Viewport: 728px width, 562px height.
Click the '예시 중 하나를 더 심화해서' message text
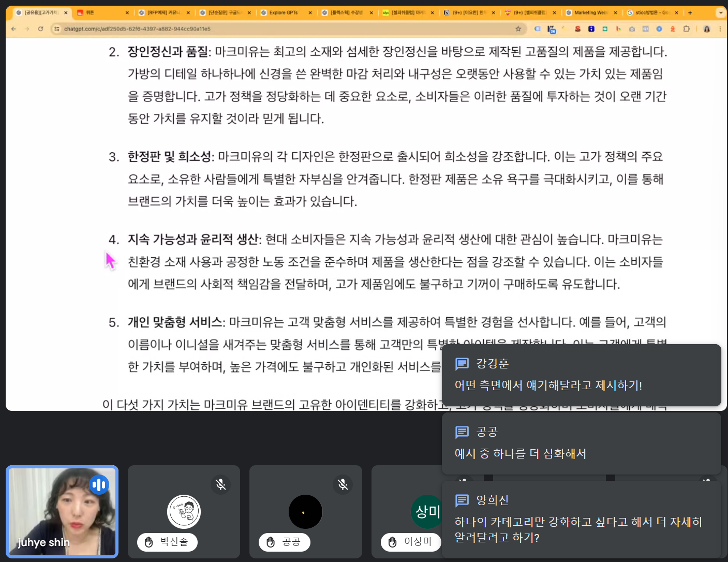(521, 454)
